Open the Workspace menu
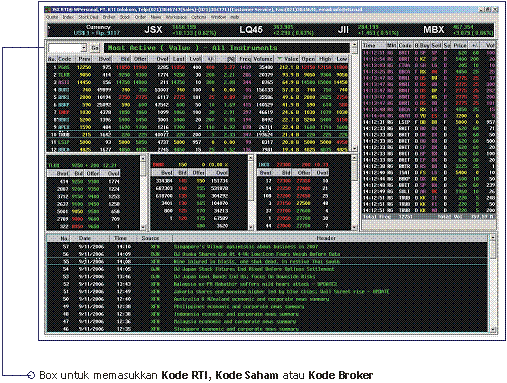This screenshot has height=383, width=507. click(176, 17)
